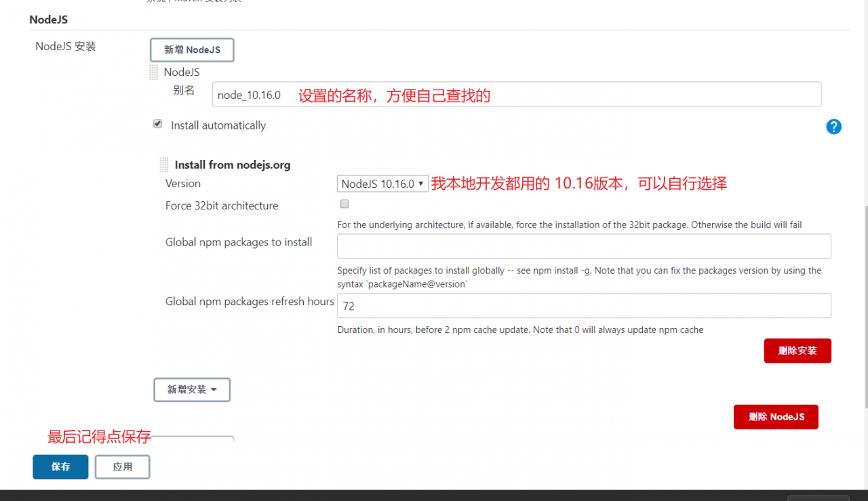This screenshot has width=868, height=501.
Task: Click the 新增 NodeJS button
Action: pos(192,50)
